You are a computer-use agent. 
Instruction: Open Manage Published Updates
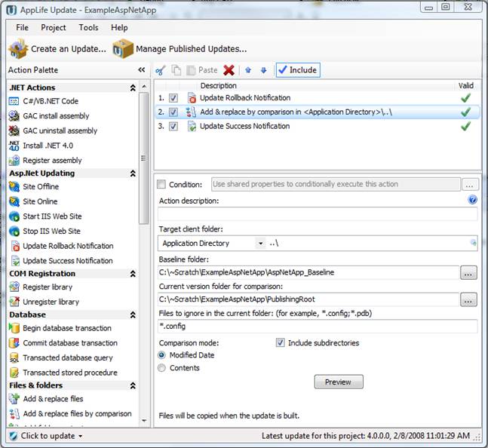pyautogui.click(x=180, y=49)
